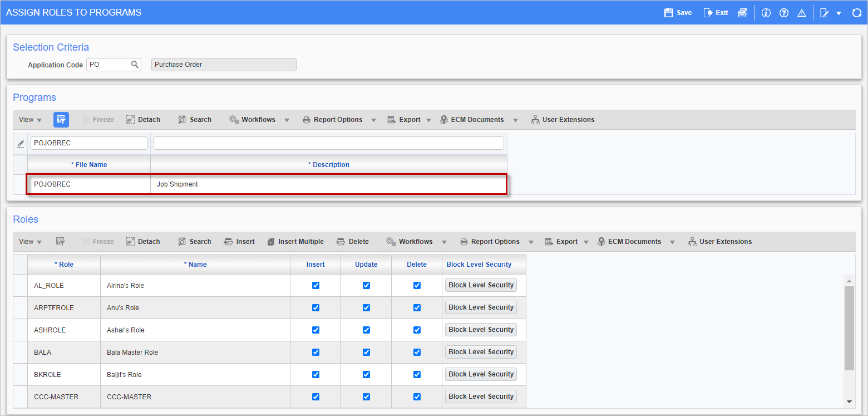Image resolution: width=868 pixels, height=416 pixels.
Task: Click the Application Code search magnifier
Action: pyautogui.click(x=135, y=65)
